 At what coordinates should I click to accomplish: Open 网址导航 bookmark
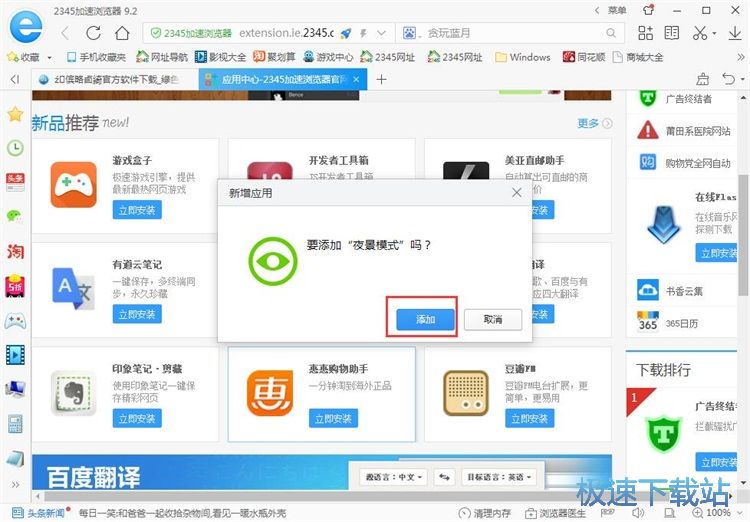pyautogui.click(x=162, y=57)
